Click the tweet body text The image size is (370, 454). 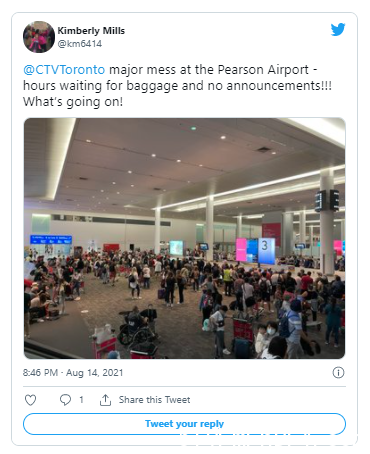(x=177, y=86)
